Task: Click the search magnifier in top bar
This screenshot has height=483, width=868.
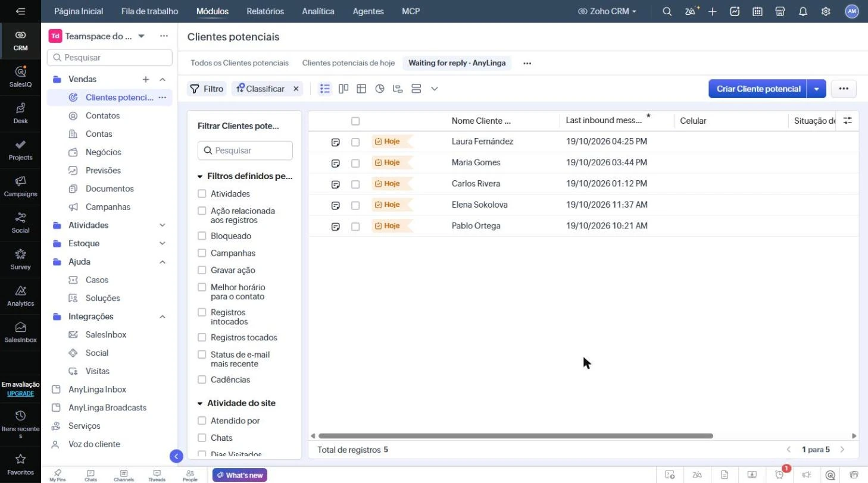Action: pos(667,11)
